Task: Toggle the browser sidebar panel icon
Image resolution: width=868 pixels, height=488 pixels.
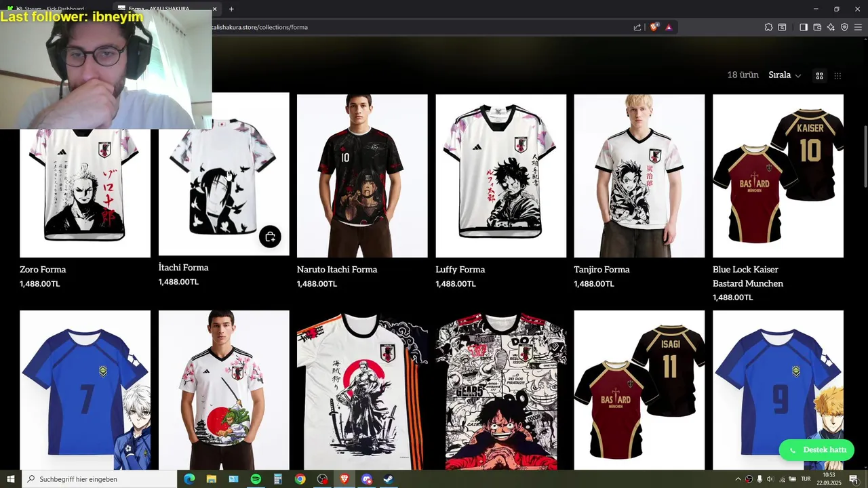Action: click(804, 27)
